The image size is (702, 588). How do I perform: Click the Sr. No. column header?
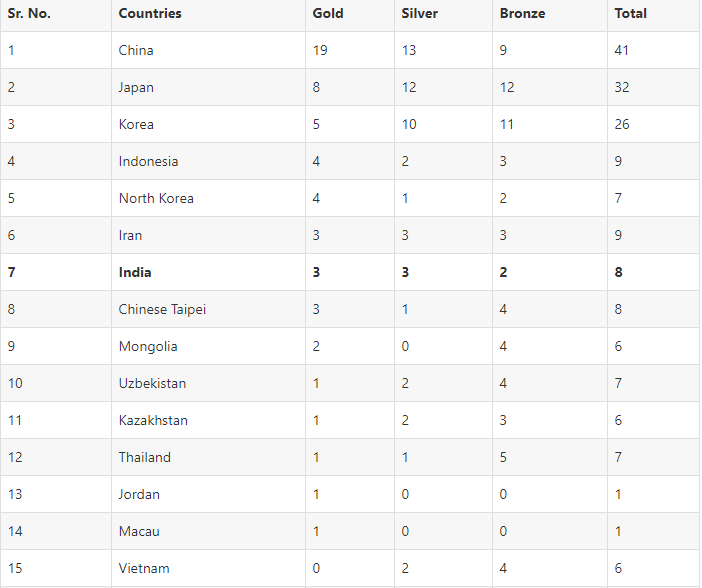[29, 14]
